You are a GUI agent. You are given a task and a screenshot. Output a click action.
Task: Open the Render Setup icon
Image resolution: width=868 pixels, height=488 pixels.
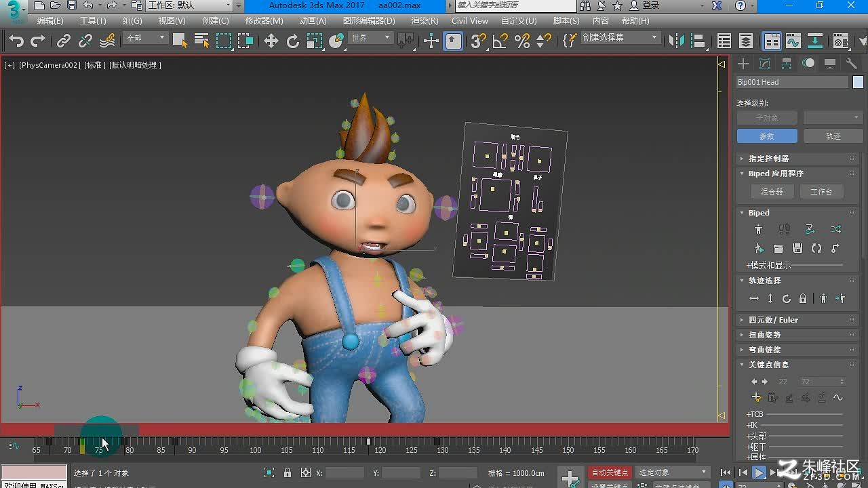[841, 41]
